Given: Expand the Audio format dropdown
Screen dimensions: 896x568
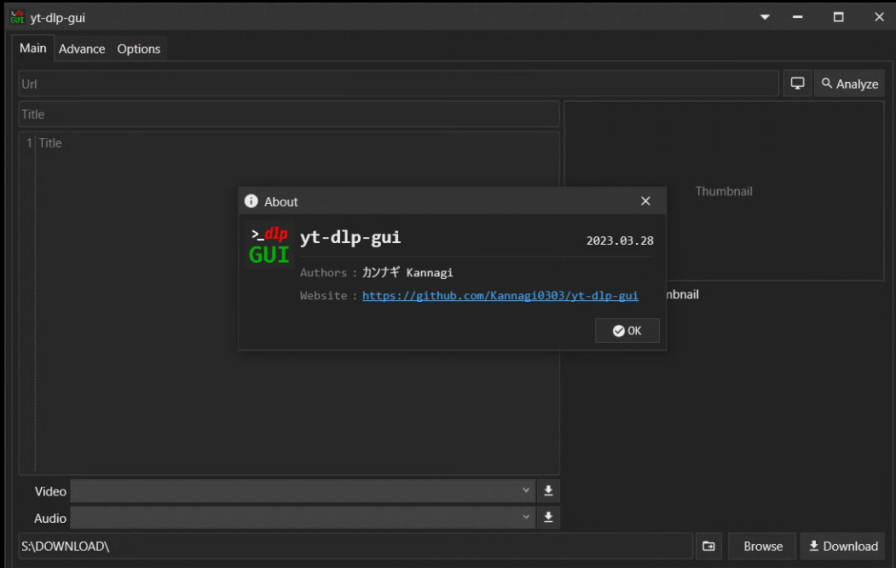Looking at the screenshot, I should [302, 518].
